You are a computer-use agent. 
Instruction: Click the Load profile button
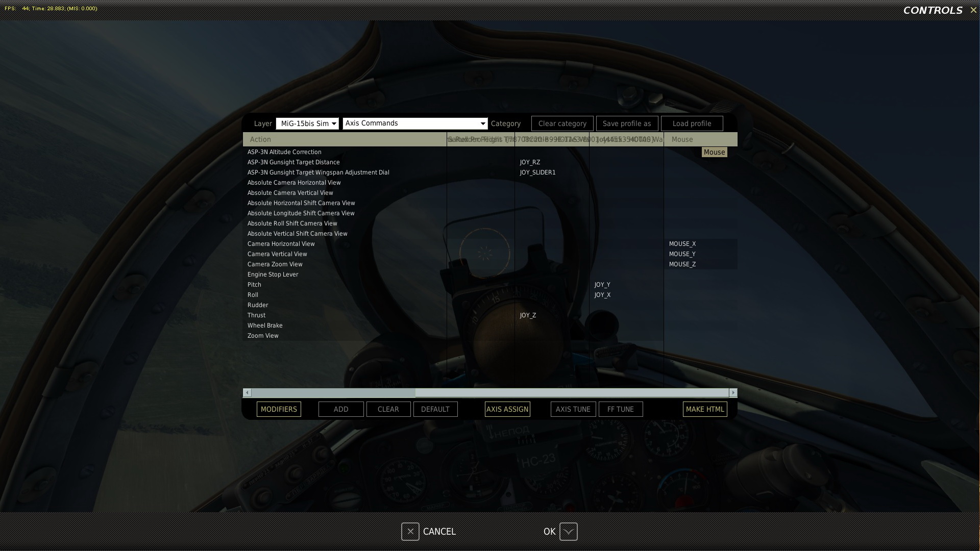click(692, 123)
